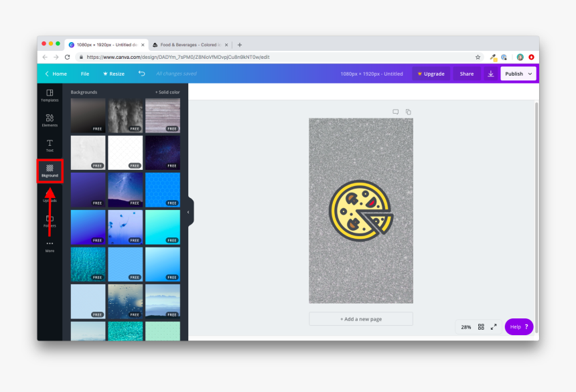Bookmark page with the star icon
This screenshot has height=392, width=576.
click(478, 58)
